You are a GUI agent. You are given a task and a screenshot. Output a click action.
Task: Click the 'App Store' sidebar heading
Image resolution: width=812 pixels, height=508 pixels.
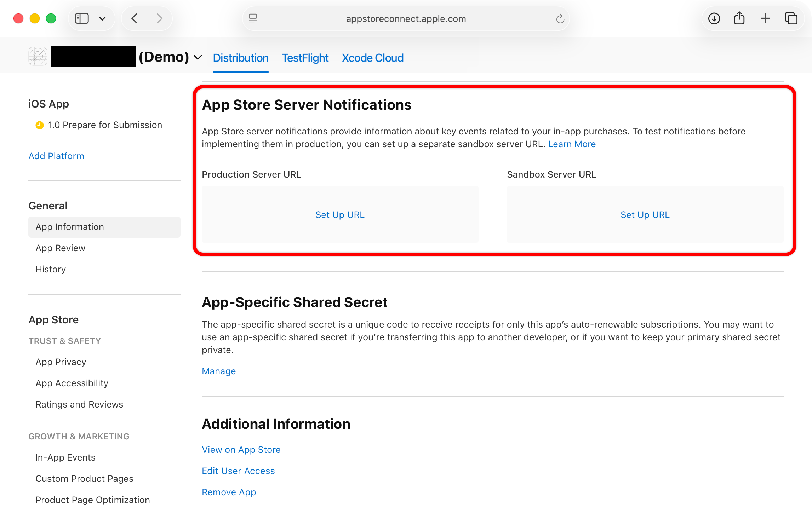pos(53,320)
